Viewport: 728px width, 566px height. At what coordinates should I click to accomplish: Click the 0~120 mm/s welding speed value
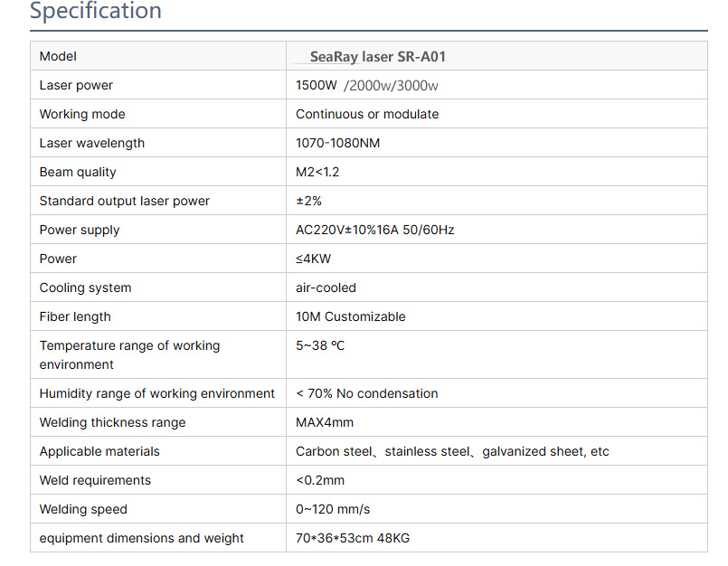pyautogui.click(x=333, y=510)
